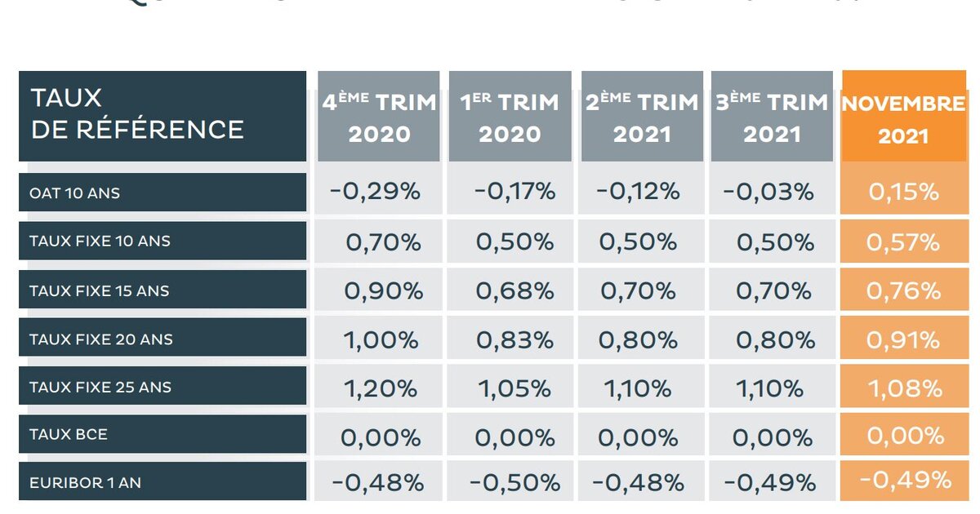Image resolution: width=980 pixels, height=514 pixels.
Task: Select the 3ÈME TRIM 2021 column header
Action: (x=772, y=116)
